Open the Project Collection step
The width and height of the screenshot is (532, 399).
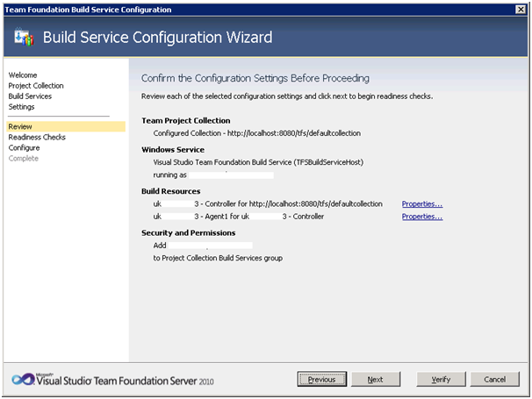coord(36,85)
